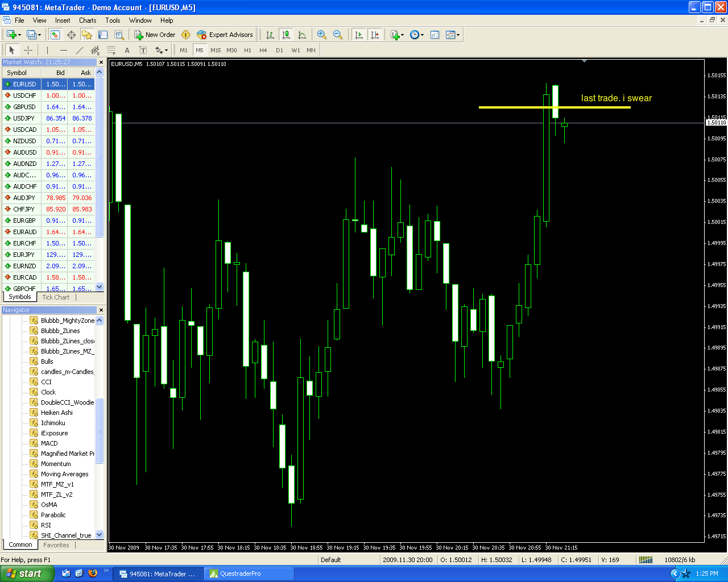
Task: Open the File menu
Action: tap(19, 20)
